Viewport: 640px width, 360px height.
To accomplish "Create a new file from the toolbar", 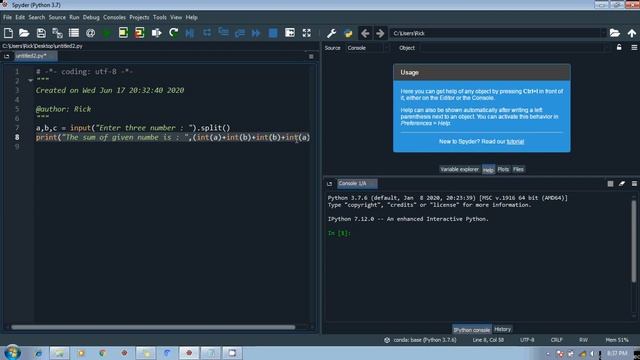I will tap(8, 33).
